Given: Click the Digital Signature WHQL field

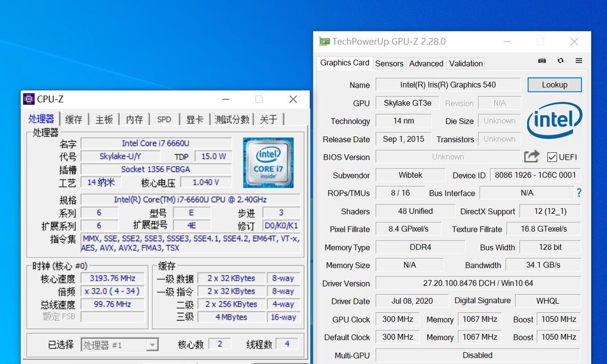Looking at the screenshot, I should pos(548,301).
